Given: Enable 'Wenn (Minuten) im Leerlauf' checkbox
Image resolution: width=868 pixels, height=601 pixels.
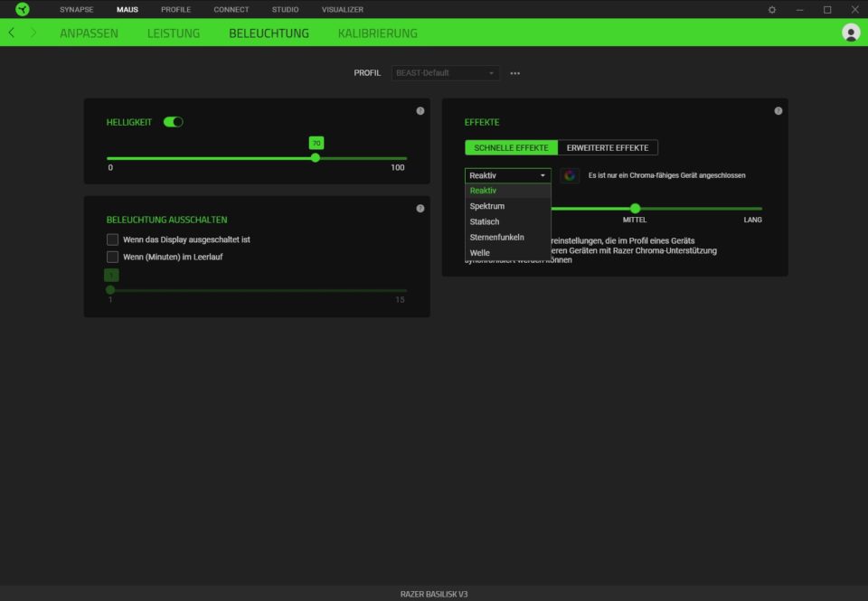Looking at the screenshot, I should click(113, 257).
